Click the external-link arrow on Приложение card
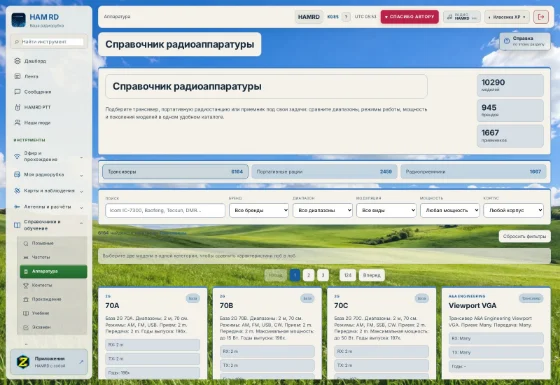Image resolution: width=560 pixels, height=385 pixels. (x=81, y=362)
